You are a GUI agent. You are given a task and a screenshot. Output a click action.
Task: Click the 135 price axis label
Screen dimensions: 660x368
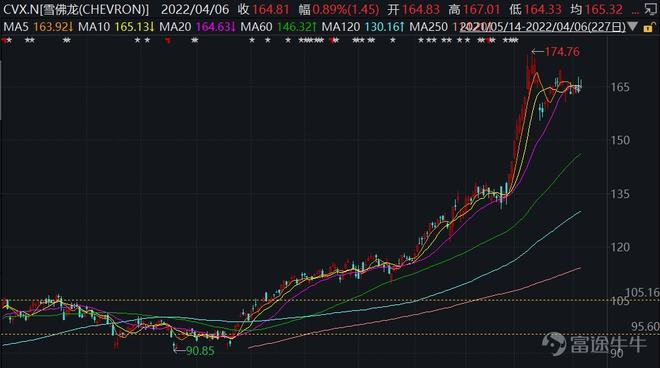[x=620, y=194]
